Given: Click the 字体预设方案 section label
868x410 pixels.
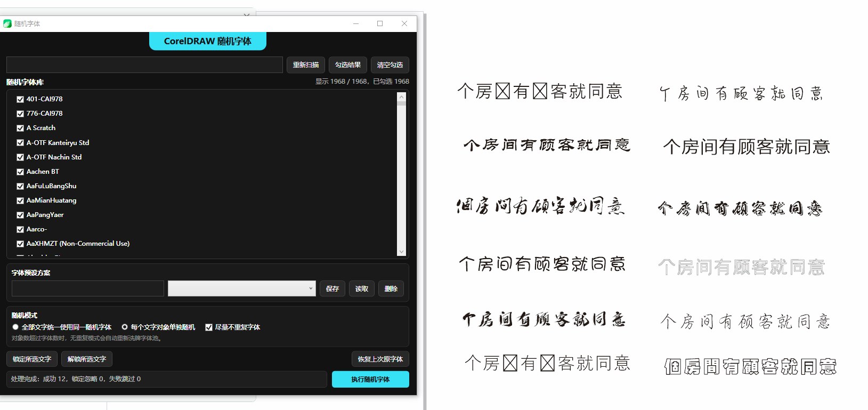Looking at the screenshot, I should tap(31, 272).
